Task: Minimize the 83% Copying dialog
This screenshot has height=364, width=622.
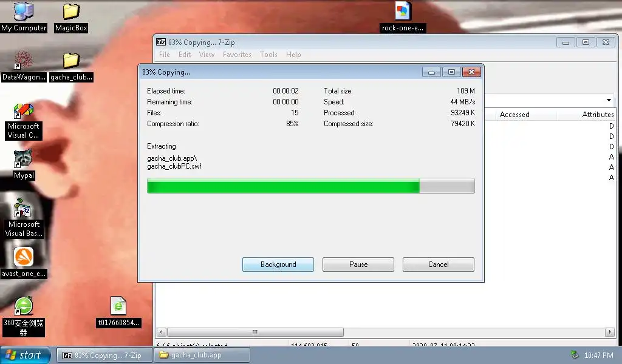Action: [432, 72]
